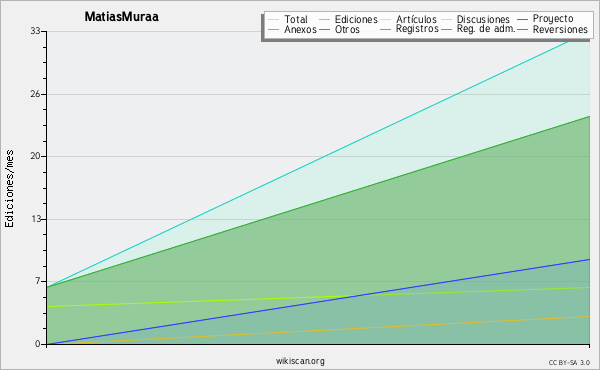Click the red Reversiones line swatch in legend
The width and height of the screenshot is (600, 370).
(522, 29)
